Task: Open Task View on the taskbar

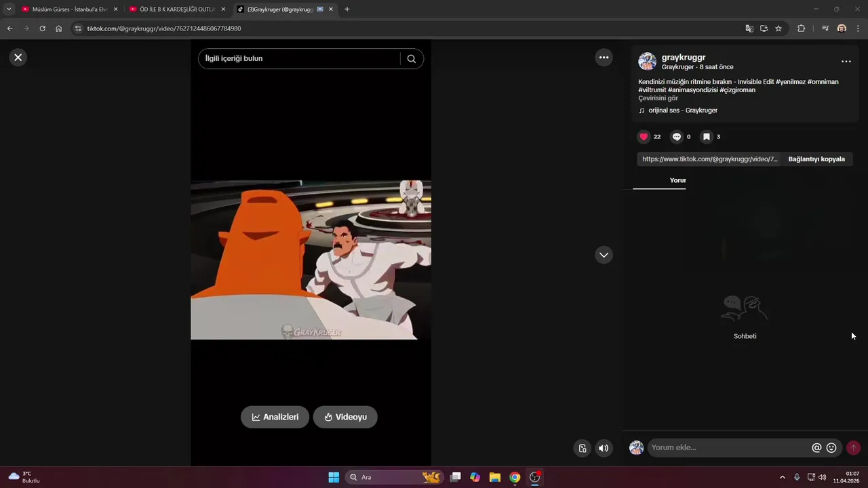Action: pyautogui.click(x=456, y=477)
